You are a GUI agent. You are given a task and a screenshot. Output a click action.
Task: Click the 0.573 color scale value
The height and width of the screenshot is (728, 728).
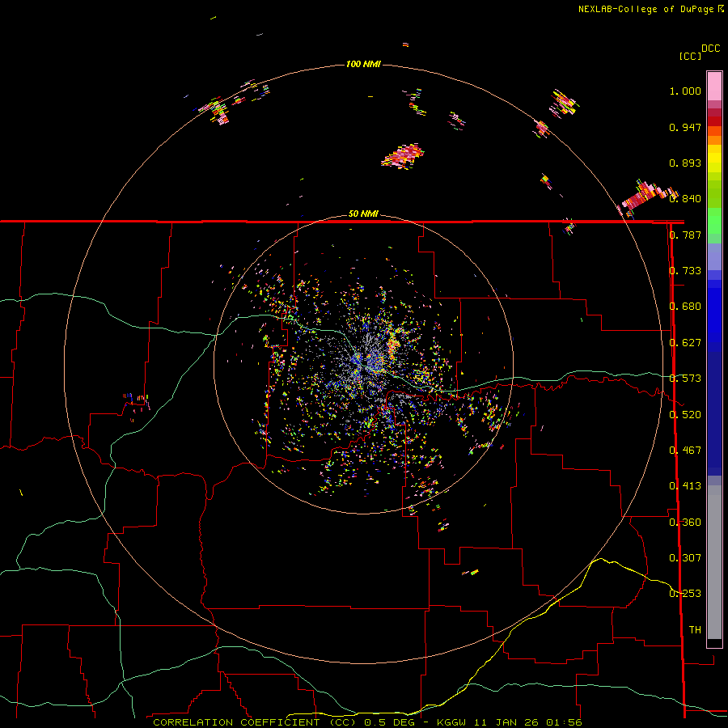point(685,379)
